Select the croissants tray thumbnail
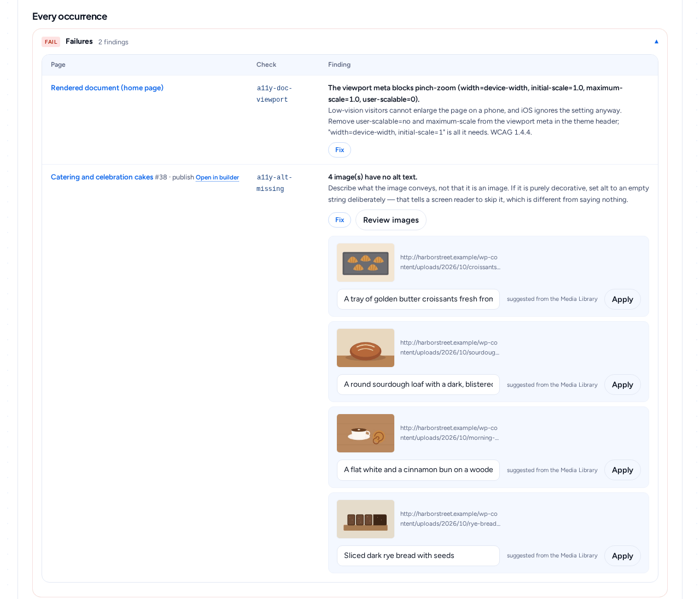The height and width of the screenshot is (599, 700). [x=365, y=263]
